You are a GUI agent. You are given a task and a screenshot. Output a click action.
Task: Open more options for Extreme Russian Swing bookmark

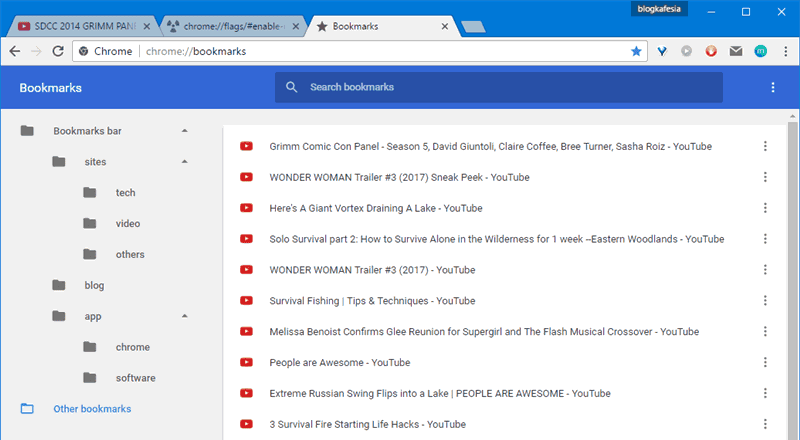[x=765, y=394]
